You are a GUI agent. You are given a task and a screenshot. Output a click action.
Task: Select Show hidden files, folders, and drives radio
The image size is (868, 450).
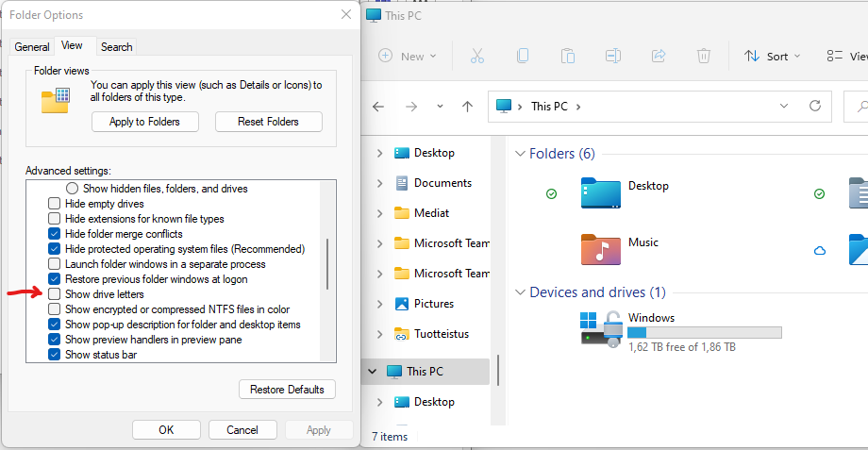[72, 189]
